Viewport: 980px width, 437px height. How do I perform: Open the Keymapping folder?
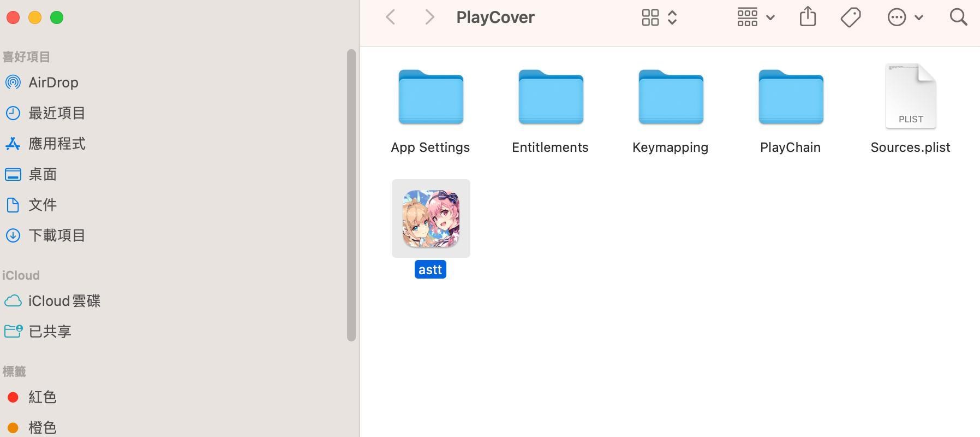(x=671, y=97)
